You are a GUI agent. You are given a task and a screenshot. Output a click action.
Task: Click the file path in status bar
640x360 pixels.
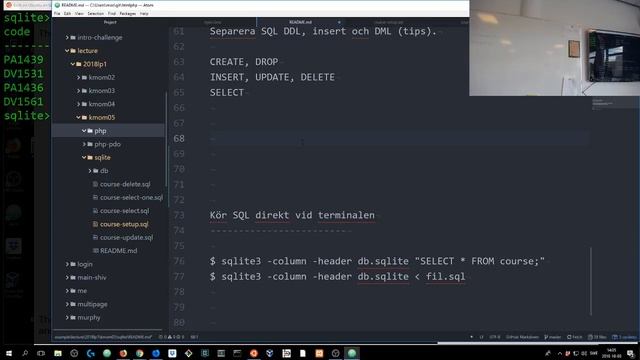[x=103, y=337]
